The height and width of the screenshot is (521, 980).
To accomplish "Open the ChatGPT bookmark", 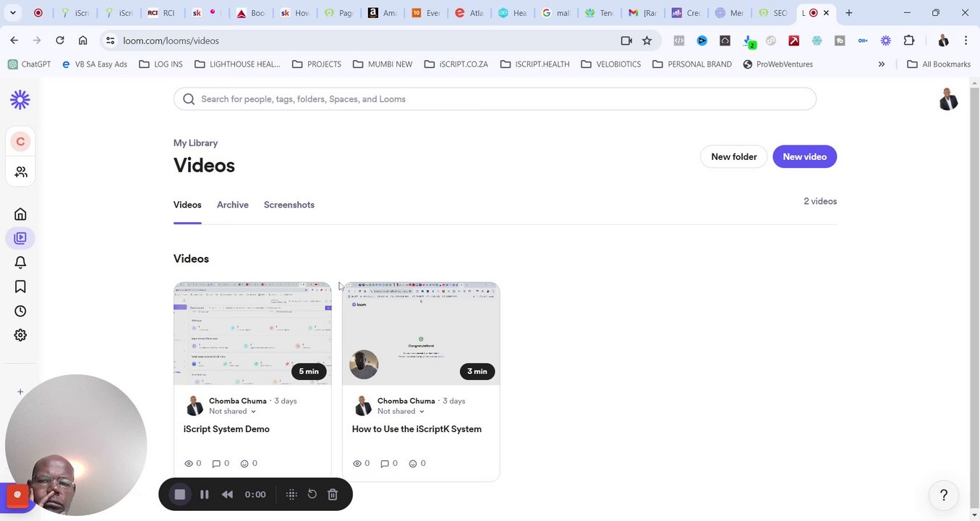I will (29, 64).
